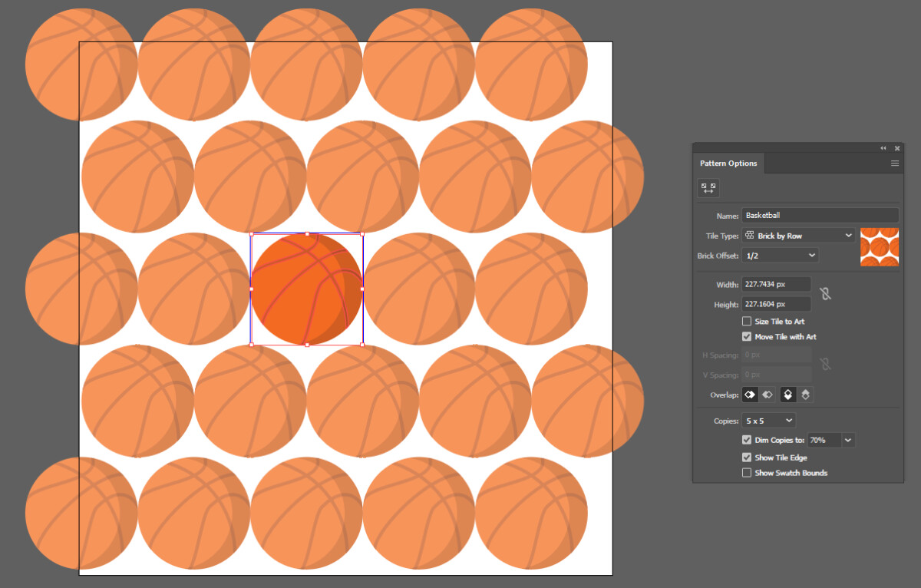
Task: Open the Copies dropdown
Action: coord(767,420)
